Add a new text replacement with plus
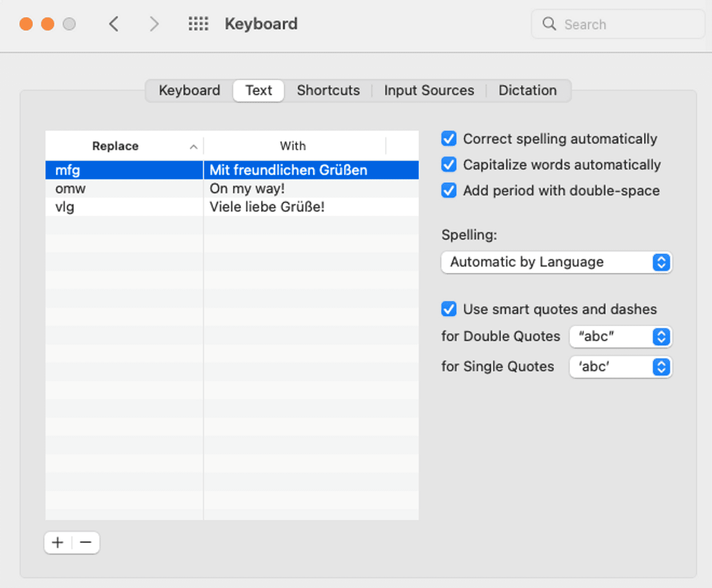This screenshot has width=712, height=588. coord(58,543)
